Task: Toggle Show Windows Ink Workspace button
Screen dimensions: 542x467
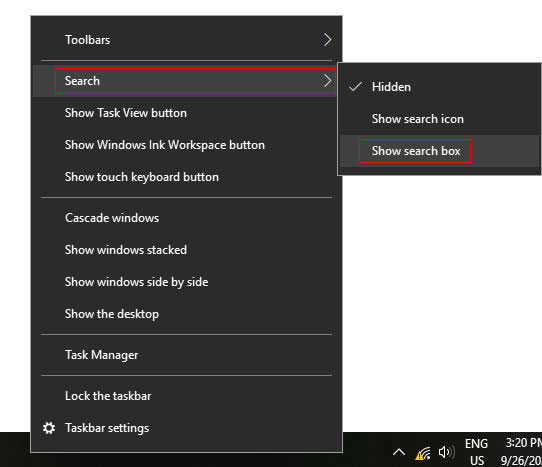Action: coord(187,145)
